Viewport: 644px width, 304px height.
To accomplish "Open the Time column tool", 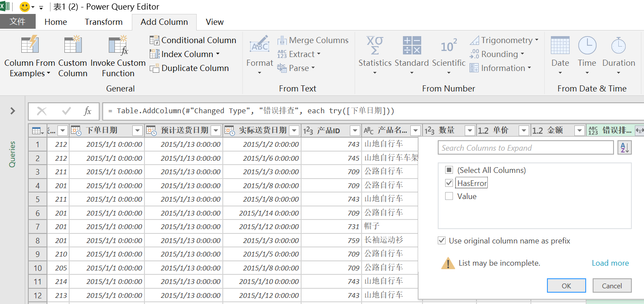I will [x=587, y=56].
